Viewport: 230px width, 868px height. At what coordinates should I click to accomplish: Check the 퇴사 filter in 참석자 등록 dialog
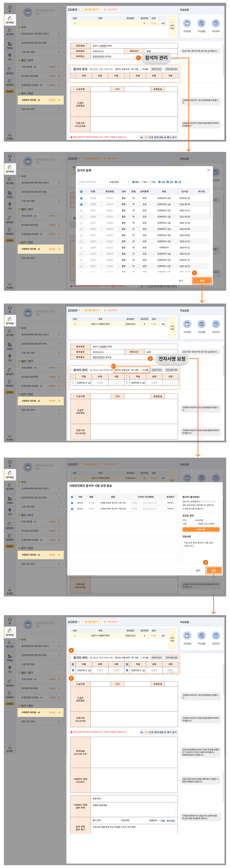(x=141, y=182)
